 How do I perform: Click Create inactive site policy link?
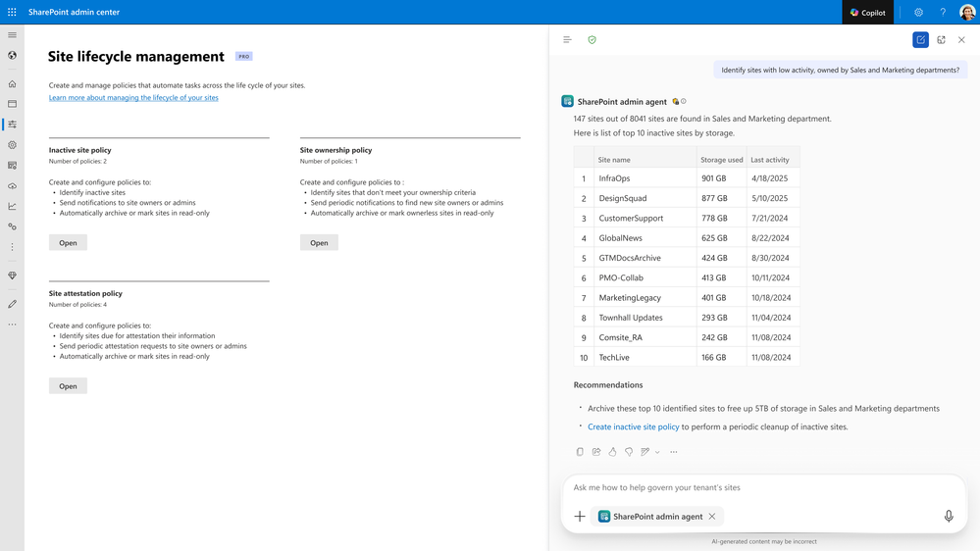(x=633, y=426)
